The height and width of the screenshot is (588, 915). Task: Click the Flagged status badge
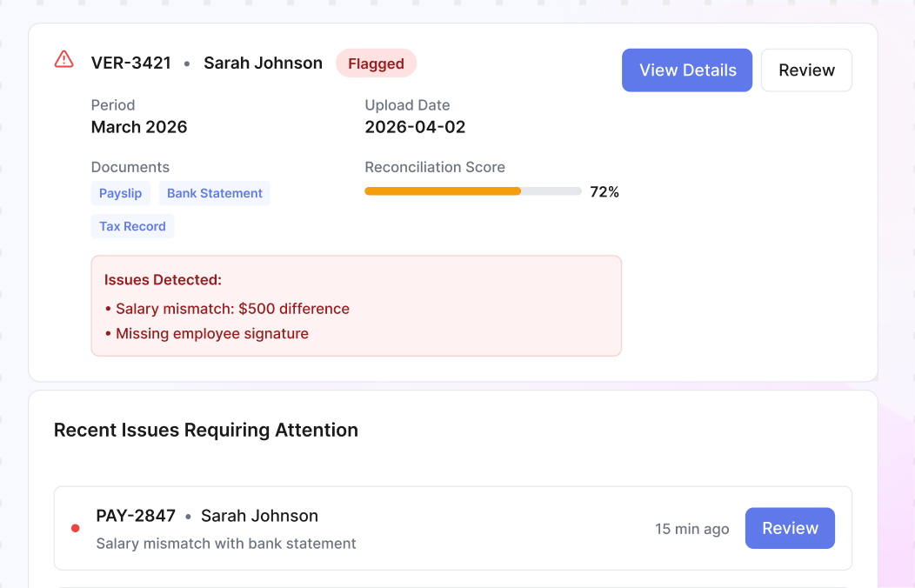pyautogui.click(x=376, y=63)
